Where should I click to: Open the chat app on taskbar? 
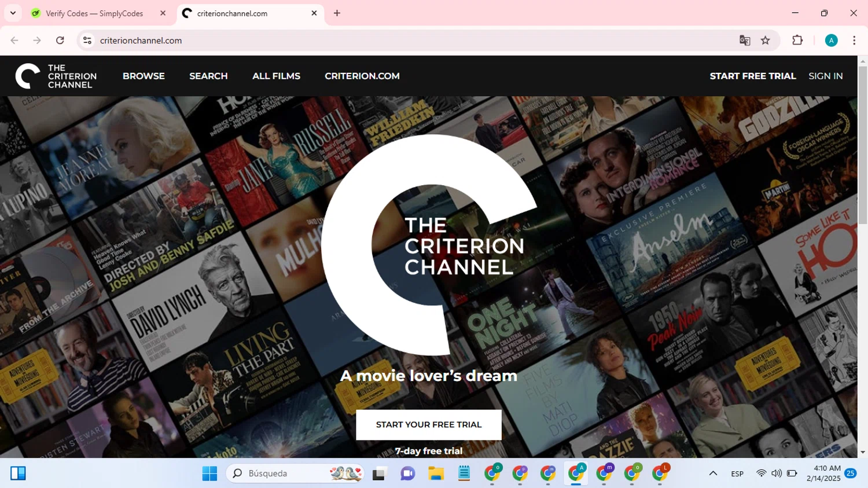408,474
